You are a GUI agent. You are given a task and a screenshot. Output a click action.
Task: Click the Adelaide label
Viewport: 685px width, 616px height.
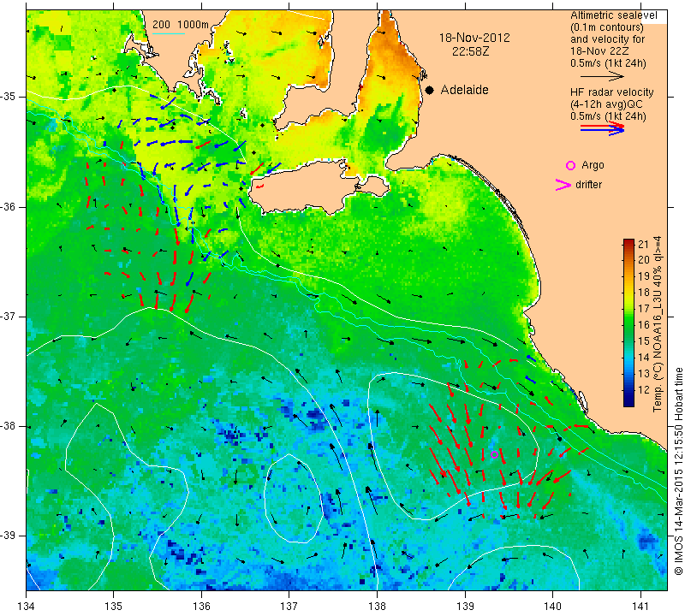[464, 90]
